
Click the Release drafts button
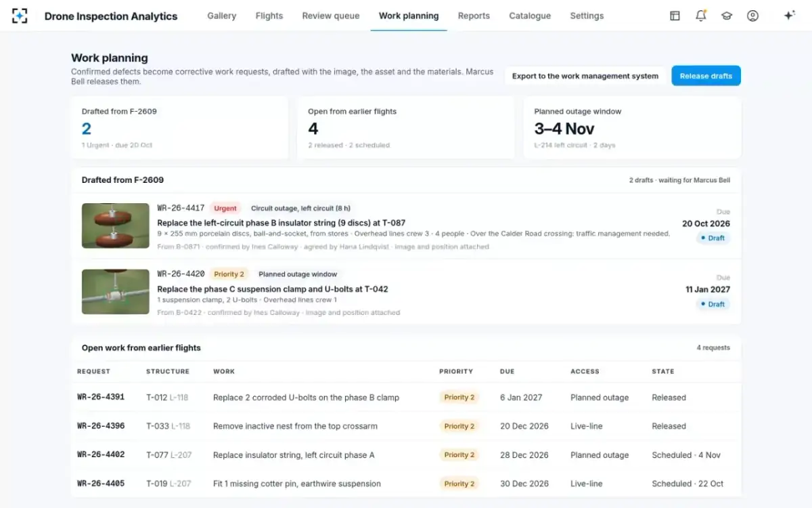pos(706,76)
